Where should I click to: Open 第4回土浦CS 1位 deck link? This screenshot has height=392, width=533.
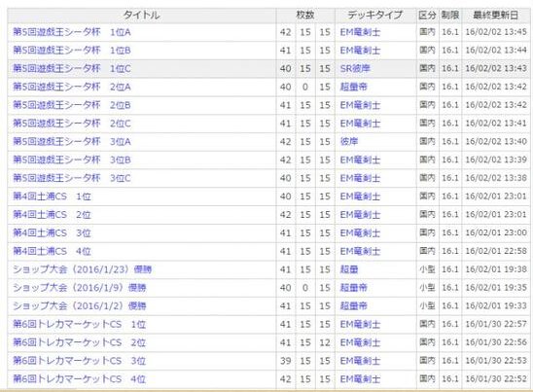click(52, 196)
